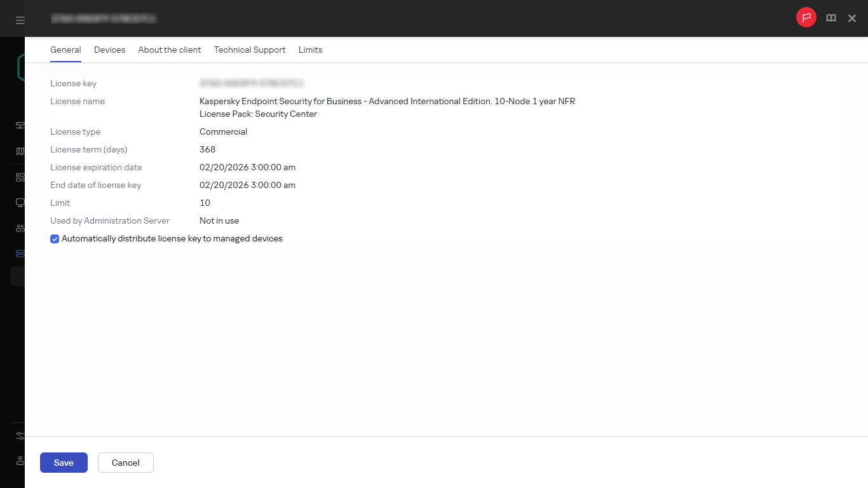
Task: Open the users group icon in the sidebar
Action: (20, 228)
